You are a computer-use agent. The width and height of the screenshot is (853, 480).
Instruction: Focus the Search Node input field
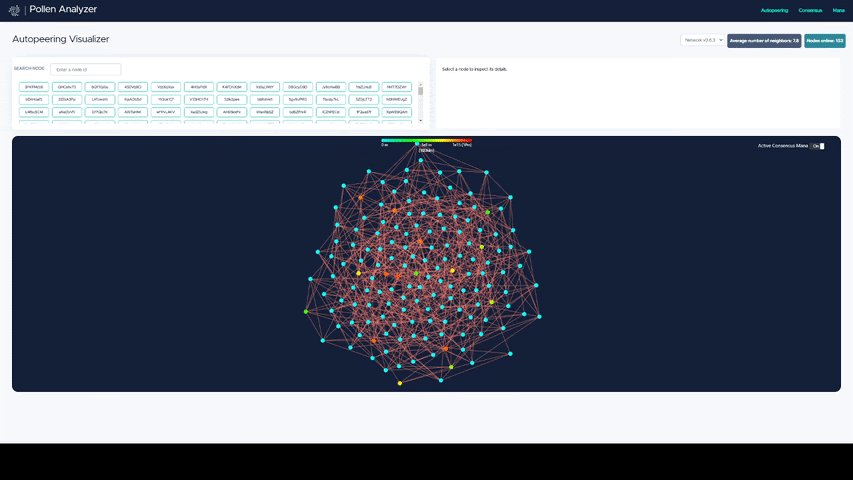85,69
